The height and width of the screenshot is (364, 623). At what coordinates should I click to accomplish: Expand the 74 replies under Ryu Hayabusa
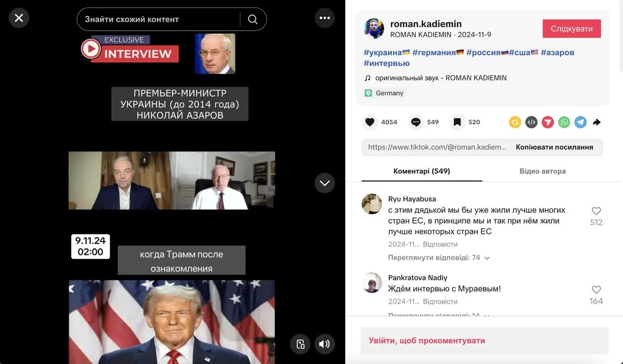point(439,258)
